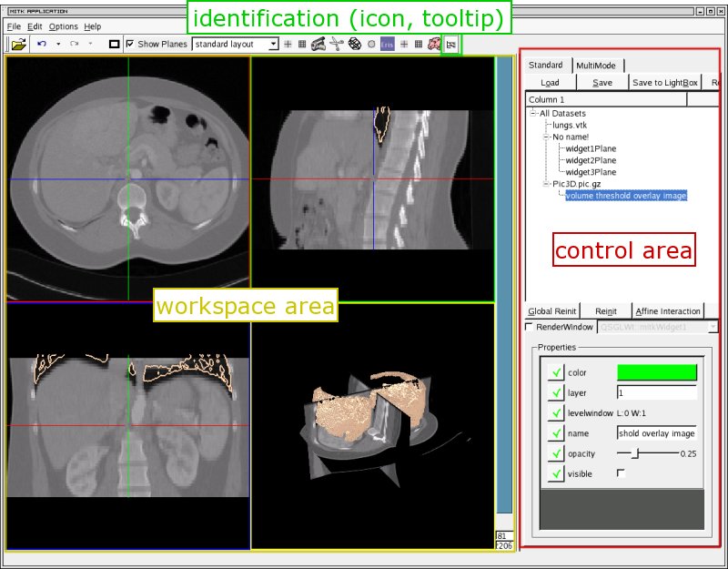The height and width of the screenshot is (569, 728).
Task: Open the Options menu
Action: click(x=64, y=26)
